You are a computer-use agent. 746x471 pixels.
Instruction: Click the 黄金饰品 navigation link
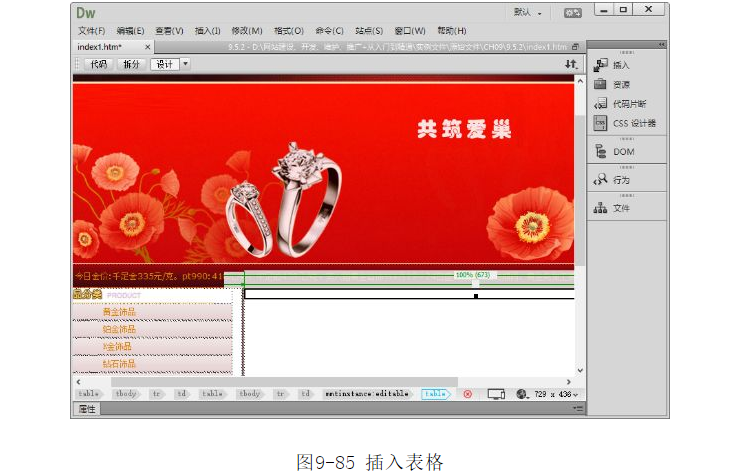coord(119,312)
